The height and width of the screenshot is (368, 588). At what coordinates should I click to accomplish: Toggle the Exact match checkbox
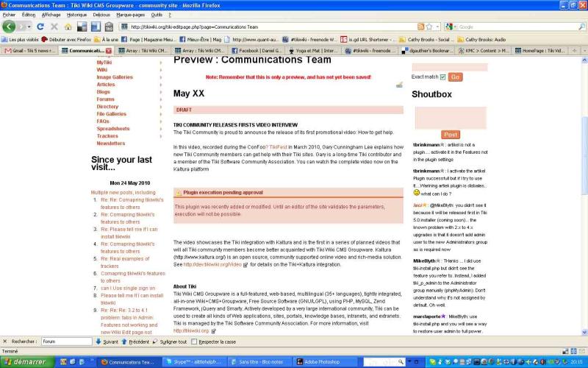(442, 77)
